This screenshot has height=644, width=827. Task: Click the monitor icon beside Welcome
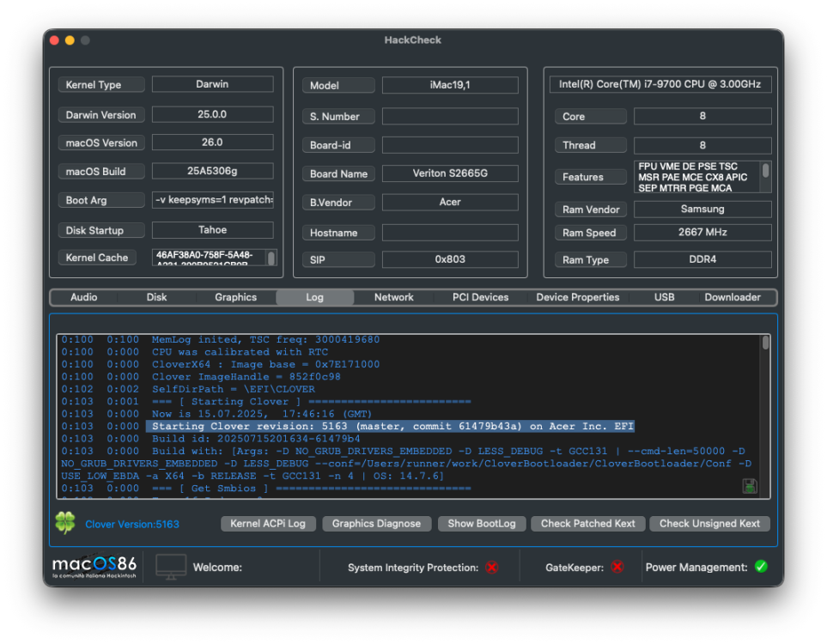click(171, 567)
